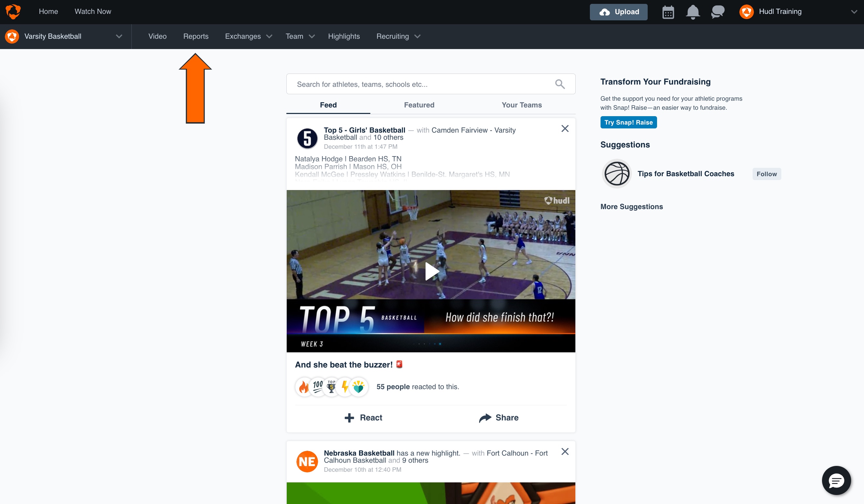This screenshot has height=504, width=864.
Task: Click the '9 others' link
Action: pyautogui.click(x=415, y=460)
